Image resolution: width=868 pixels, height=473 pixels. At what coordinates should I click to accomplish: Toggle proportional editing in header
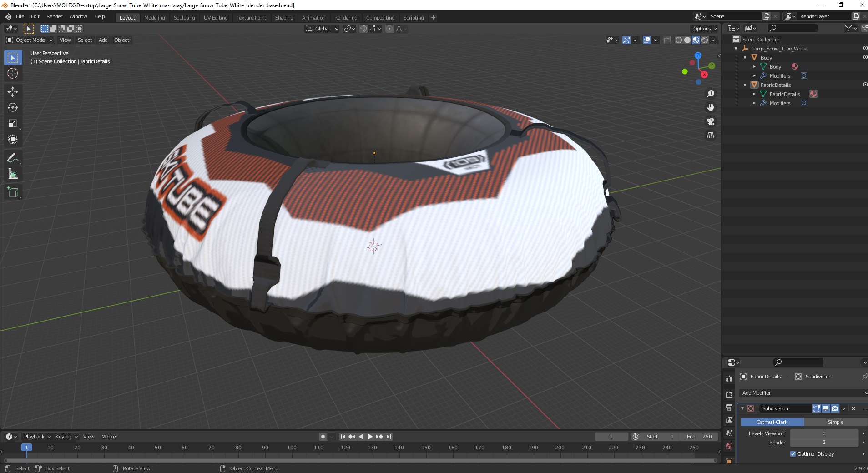click(x=389, y=29)
